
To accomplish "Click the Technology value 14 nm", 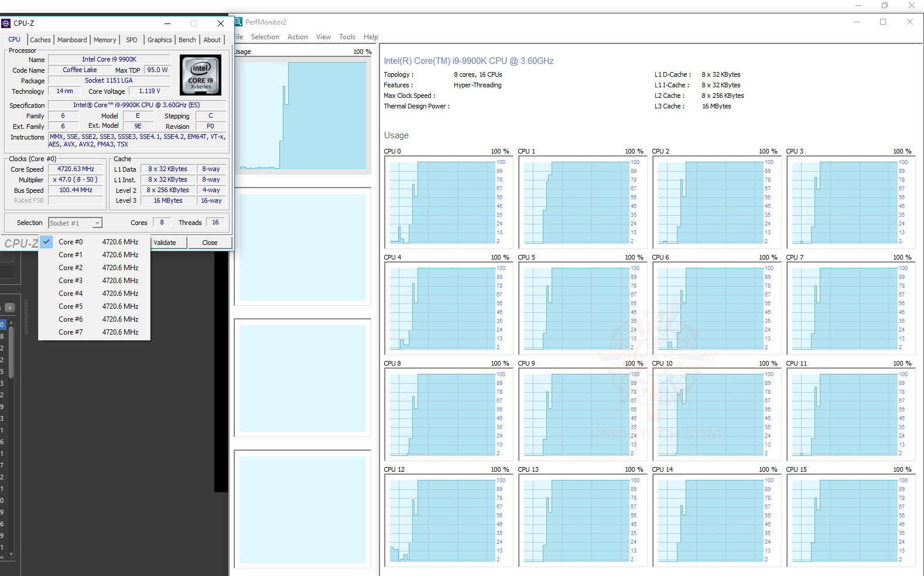I will coord(64,91).
